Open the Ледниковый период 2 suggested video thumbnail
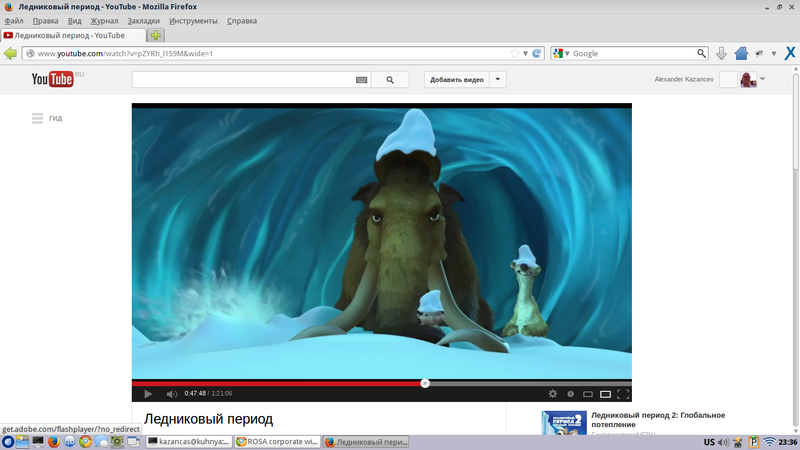Viewport: 800px width, 450px height. [x=564, y=422]
